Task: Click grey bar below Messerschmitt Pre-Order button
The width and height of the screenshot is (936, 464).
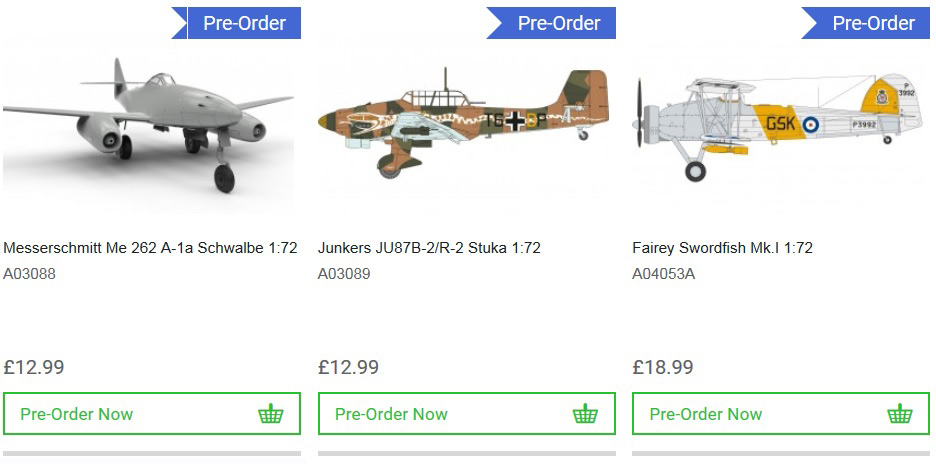Action: 151,455
